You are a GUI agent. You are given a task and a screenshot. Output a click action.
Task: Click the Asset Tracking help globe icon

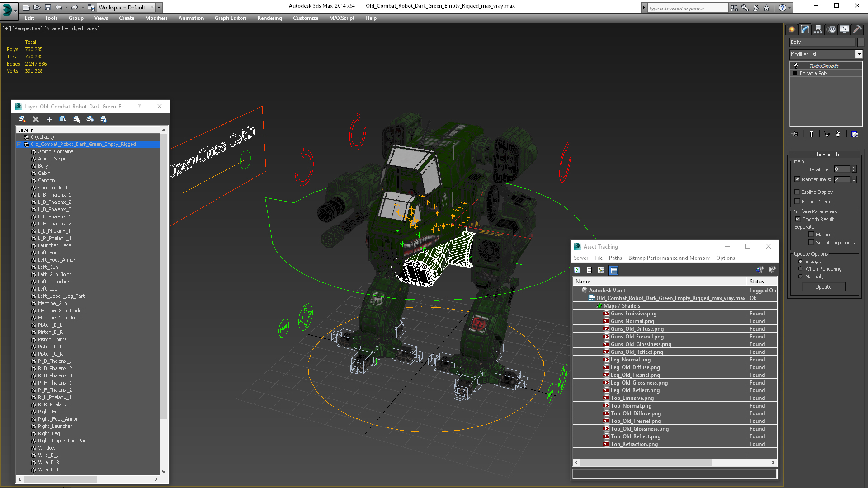click(760, 270)
